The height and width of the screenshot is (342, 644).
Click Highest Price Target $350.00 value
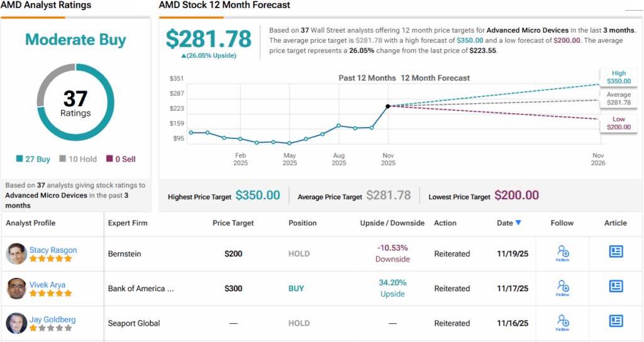[258, 195]
